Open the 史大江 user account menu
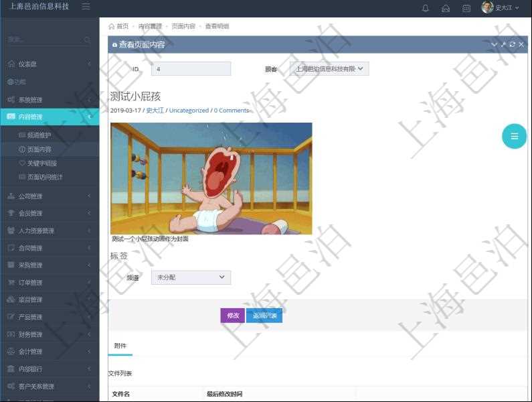The width and height of the screenshot is (532, 402). click(500, 7)
